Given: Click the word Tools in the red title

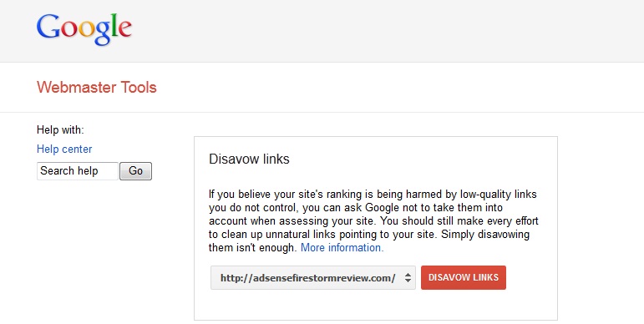Looking at the screenshot, I should [139, 87].
